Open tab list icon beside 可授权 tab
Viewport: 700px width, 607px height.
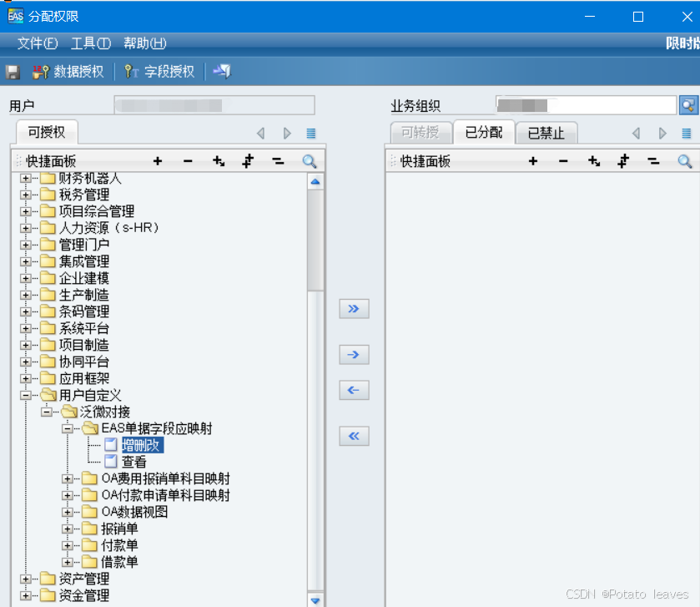pos(311,133)
